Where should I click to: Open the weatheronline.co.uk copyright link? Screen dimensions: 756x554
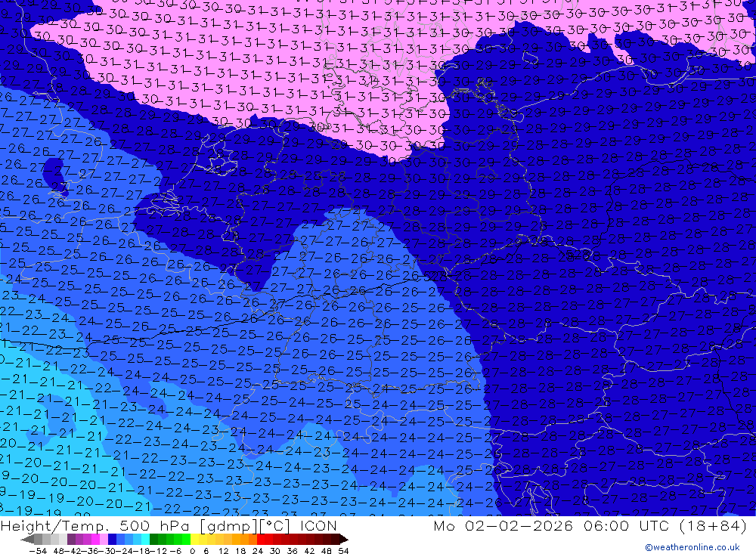pos(692,547)
